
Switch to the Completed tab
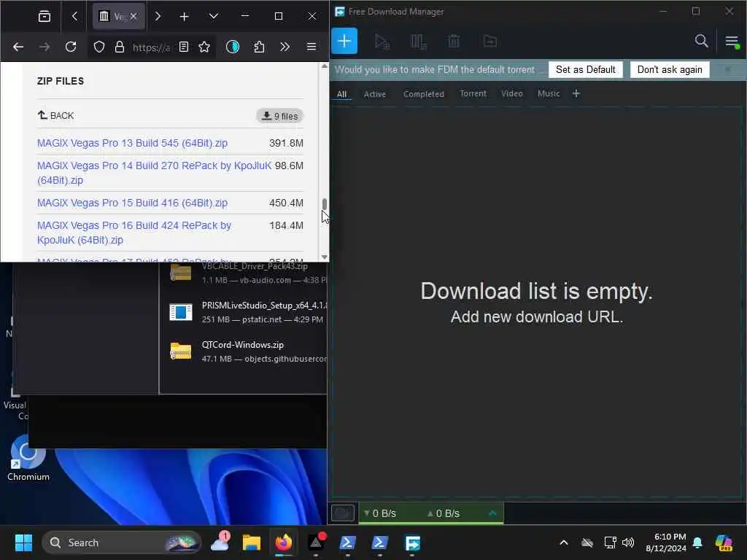coord(424,94)
